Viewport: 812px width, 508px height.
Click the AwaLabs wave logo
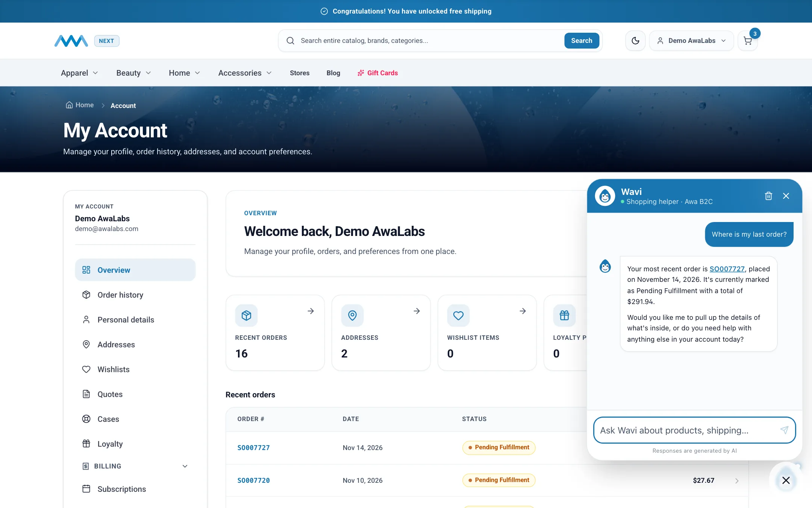(71, 41)
